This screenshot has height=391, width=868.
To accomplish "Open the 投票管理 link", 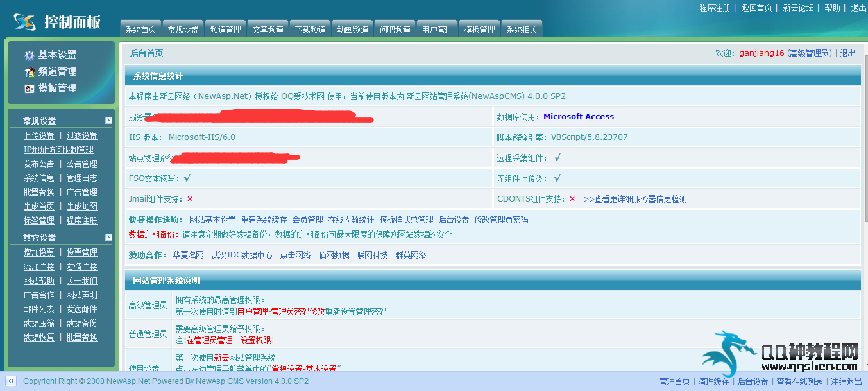I will (82, 252).
